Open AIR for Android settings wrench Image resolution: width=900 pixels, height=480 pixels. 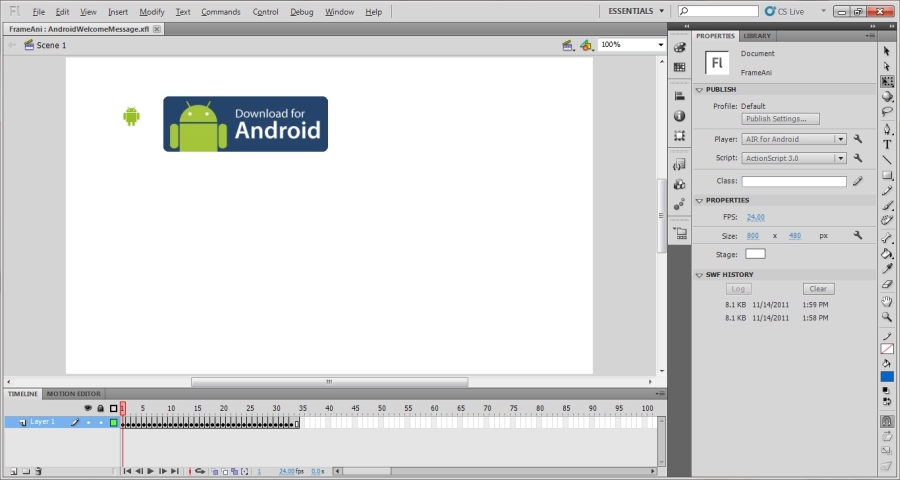858,139
